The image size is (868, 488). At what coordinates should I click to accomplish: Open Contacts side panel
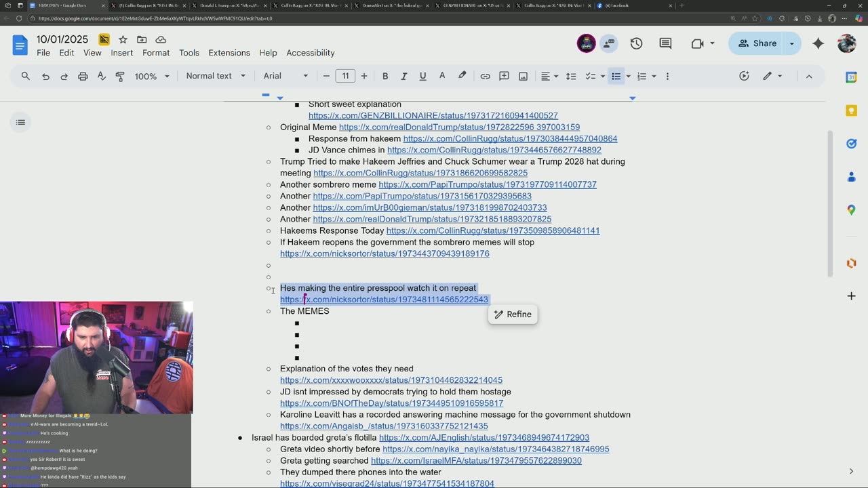(x=851, y=177)
